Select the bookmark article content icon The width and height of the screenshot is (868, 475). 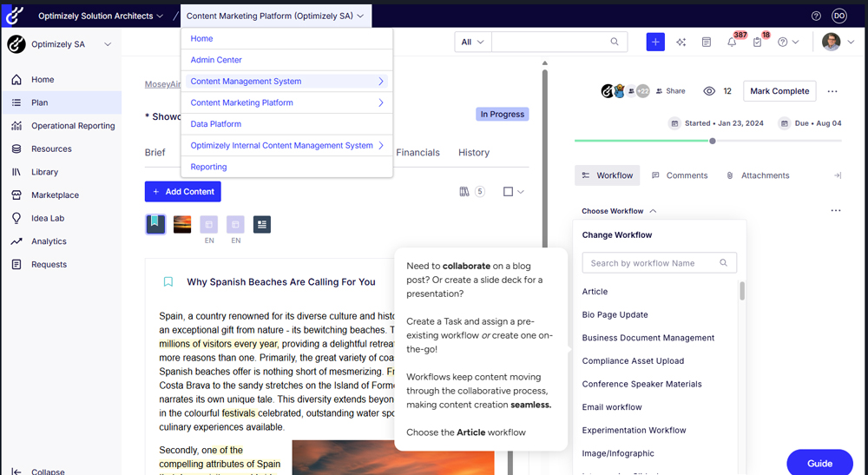coord(155,224)
